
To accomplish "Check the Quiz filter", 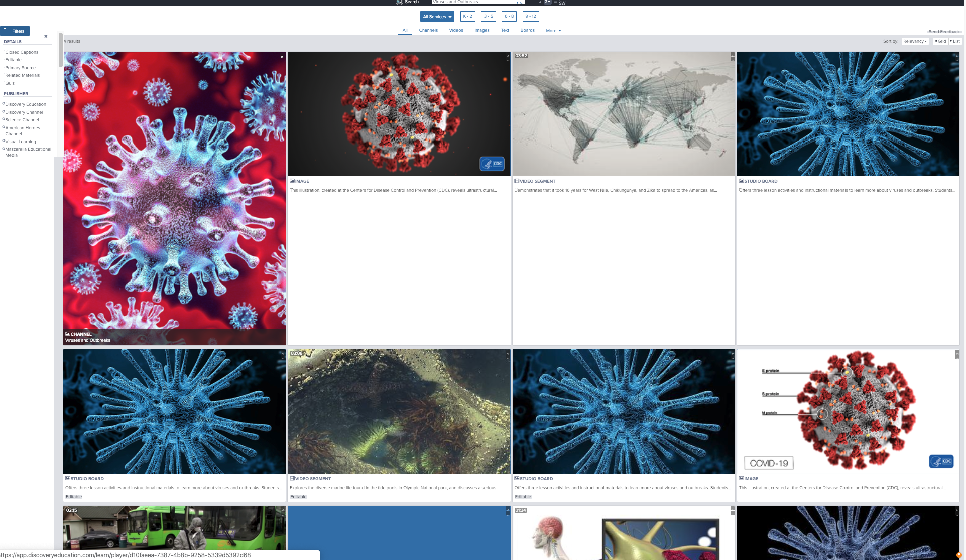I will tap(10, 83).
